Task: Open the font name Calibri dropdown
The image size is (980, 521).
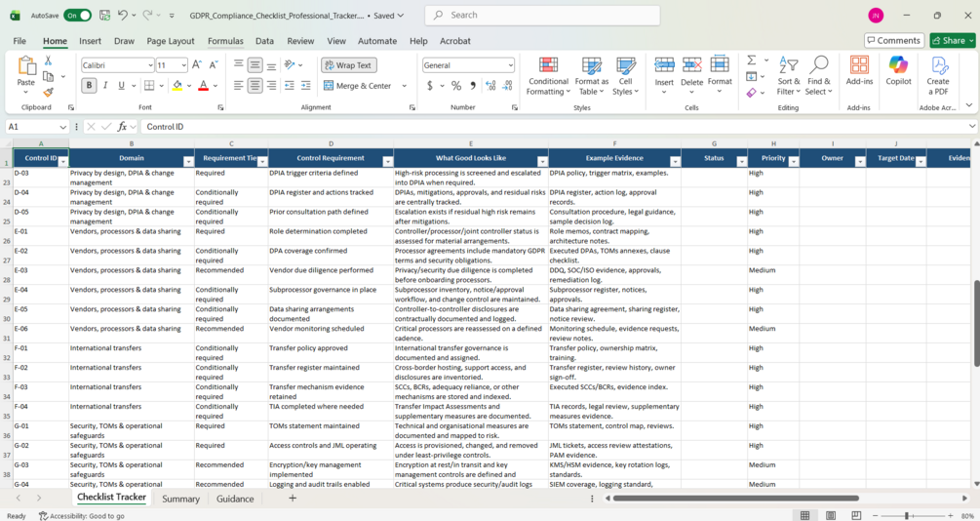Action: click(150, 65)
